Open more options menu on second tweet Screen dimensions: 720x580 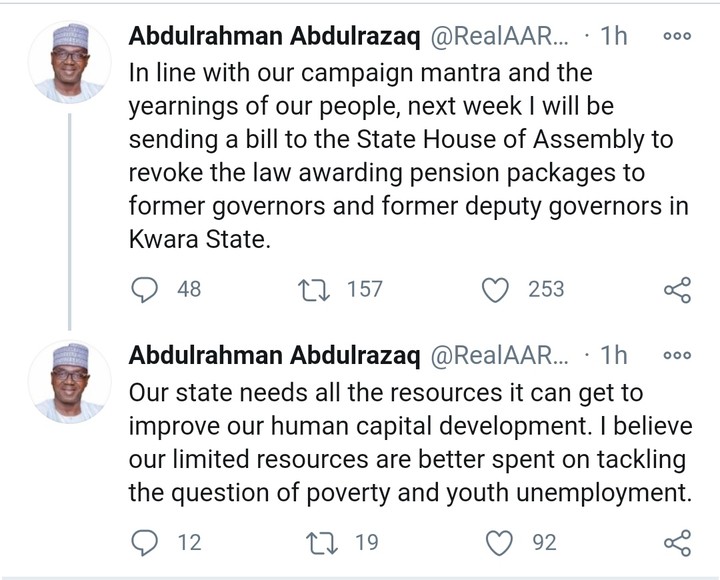pyautogui.click(x=677, y=355)
